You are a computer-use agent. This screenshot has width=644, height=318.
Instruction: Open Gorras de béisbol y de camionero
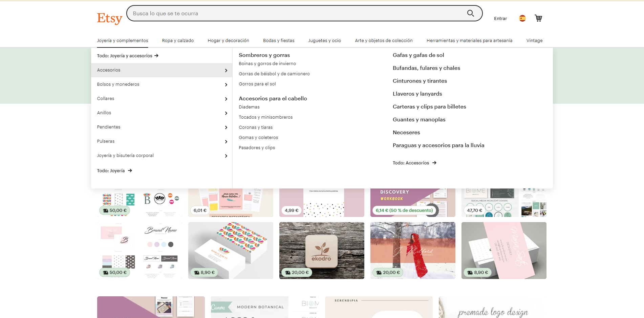274,74
